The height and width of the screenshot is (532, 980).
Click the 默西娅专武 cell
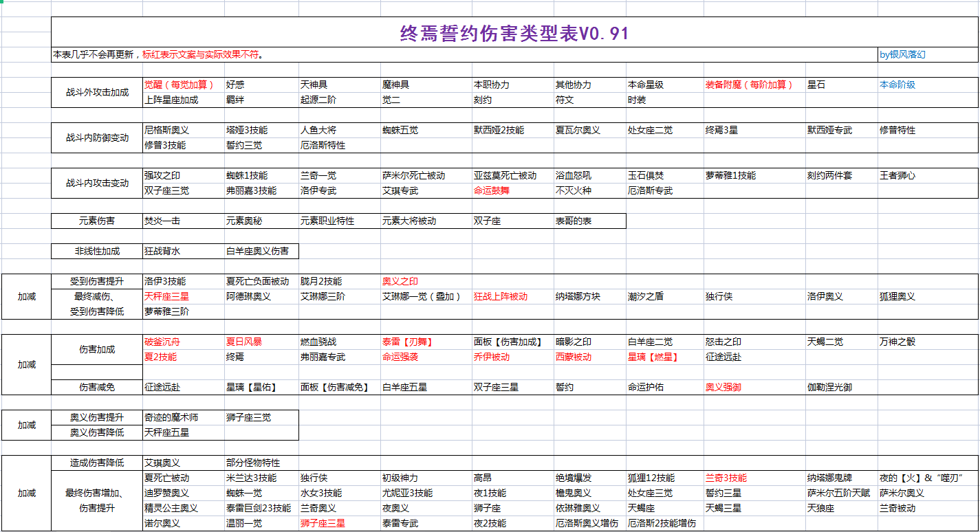tap(842, 130)
